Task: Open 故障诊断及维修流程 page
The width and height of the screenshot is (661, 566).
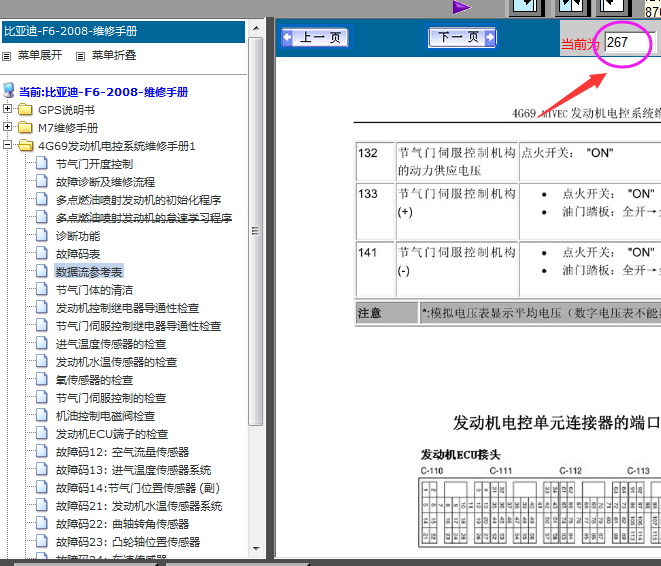Action: pos(105,182)
